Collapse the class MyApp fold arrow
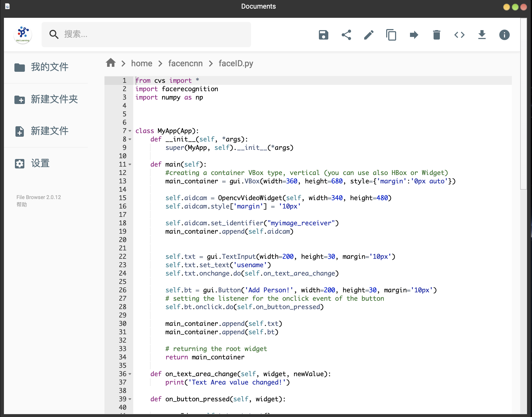The width and height of the screenshot is (532, 417). point(130,131)
